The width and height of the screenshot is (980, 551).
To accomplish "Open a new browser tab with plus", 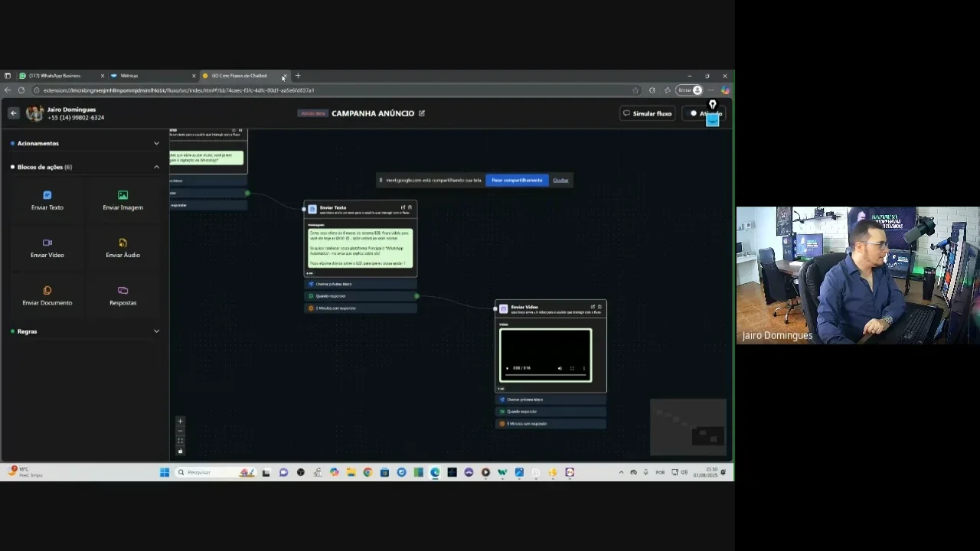I will coord(298,76).
